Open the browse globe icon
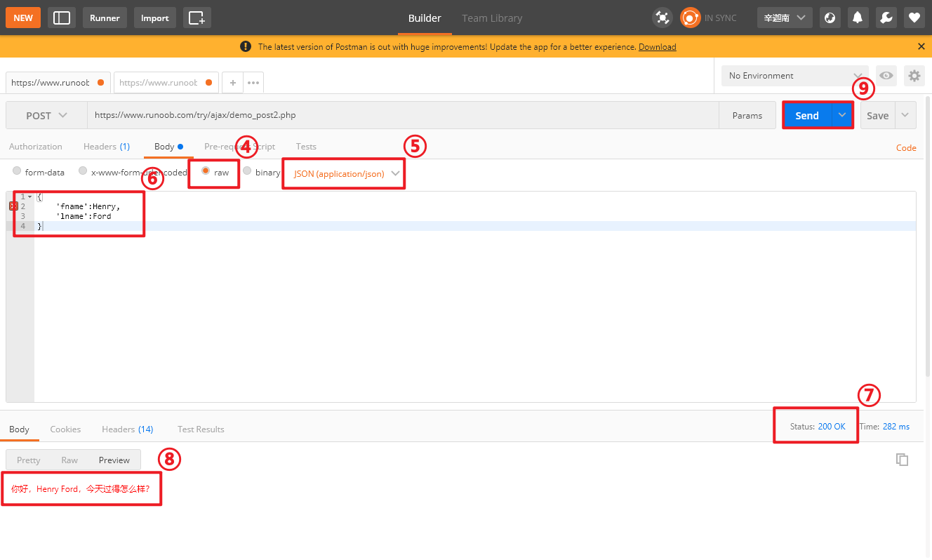Image resolution: width=932 pixels, height=560 pixels. [830, 18]
